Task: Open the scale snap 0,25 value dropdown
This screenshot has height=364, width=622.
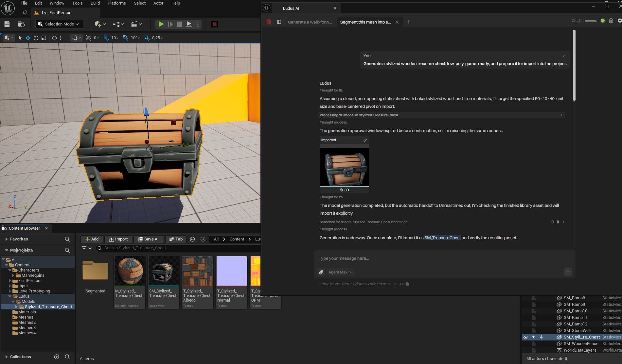Action: (x=157, y=38)
